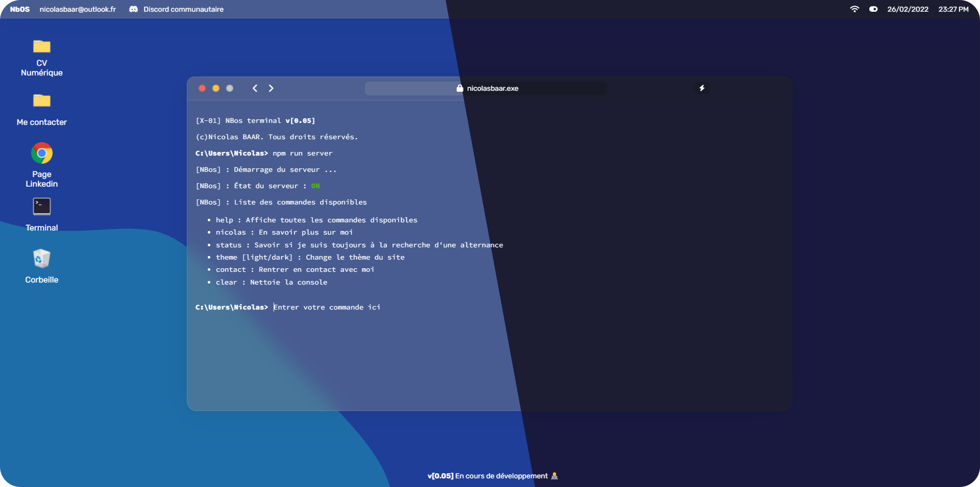This screenshot has height=487, width=980.
Task: Focus the 'Entrer votre commande ici' input
Action: coord(327,307)
